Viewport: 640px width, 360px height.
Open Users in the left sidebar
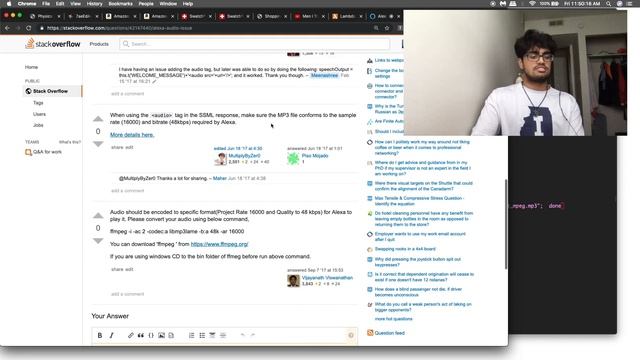[39, 114]
